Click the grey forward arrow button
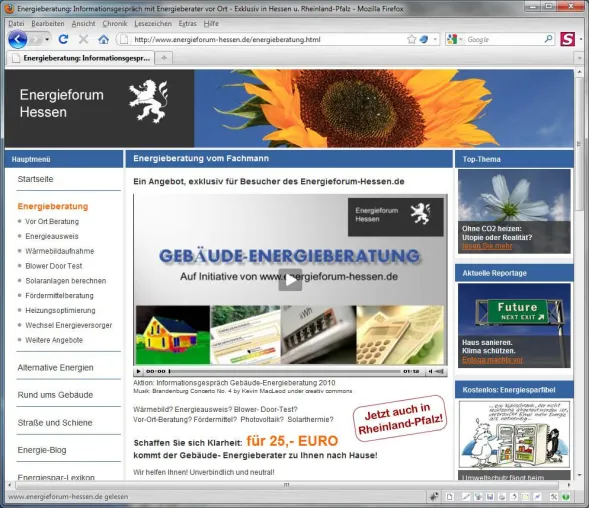The height and width of the screenshot is (508, 589). [36, 39]
